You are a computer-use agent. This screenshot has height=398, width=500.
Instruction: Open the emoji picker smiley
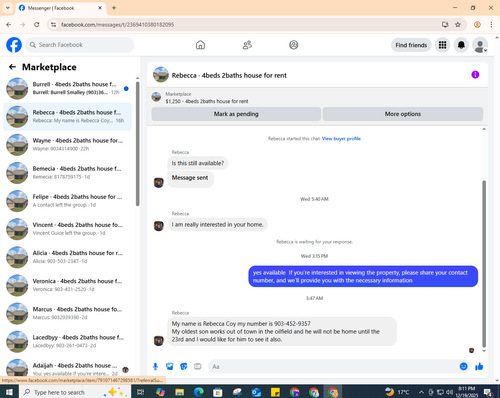coord(463,367)
